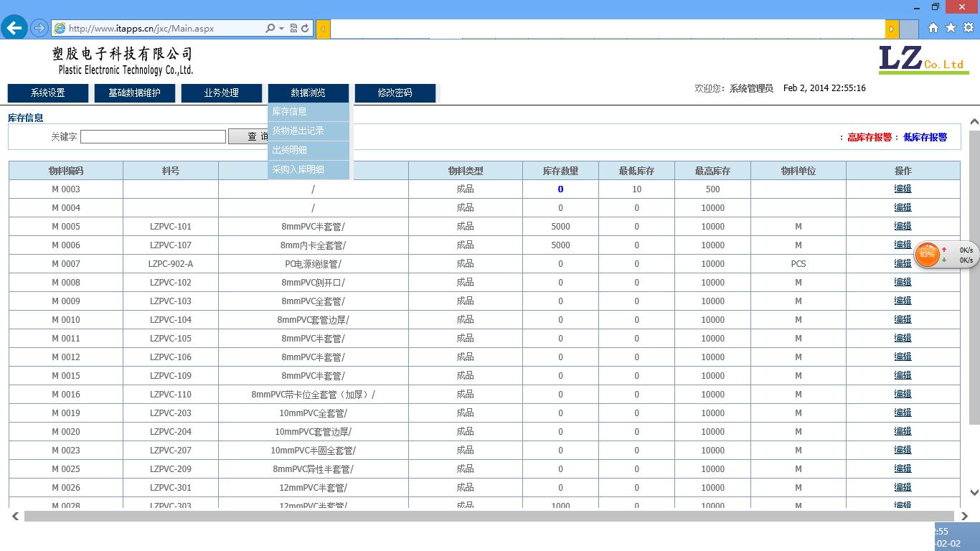Click the Compatibility View icon in address bar
The image size is (980, 551).
tap(293, 28)
